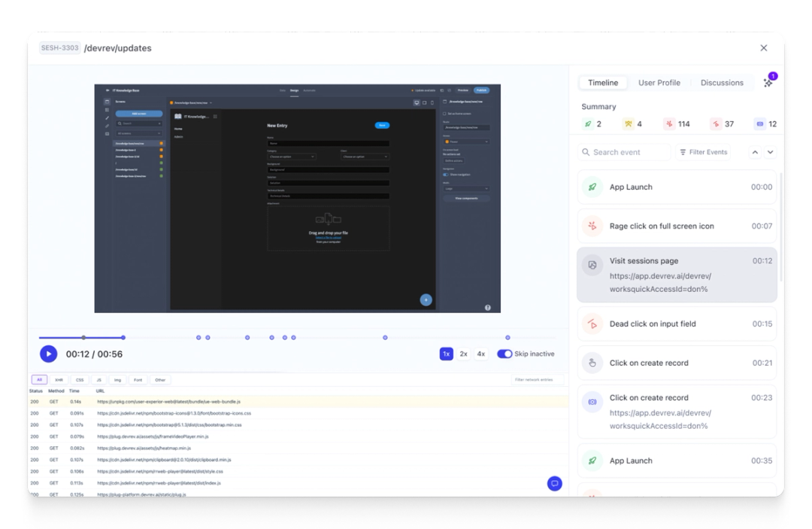The image size is (812, 529).
Task: Select the Dead click on input field event
Action: pos(677,324)
